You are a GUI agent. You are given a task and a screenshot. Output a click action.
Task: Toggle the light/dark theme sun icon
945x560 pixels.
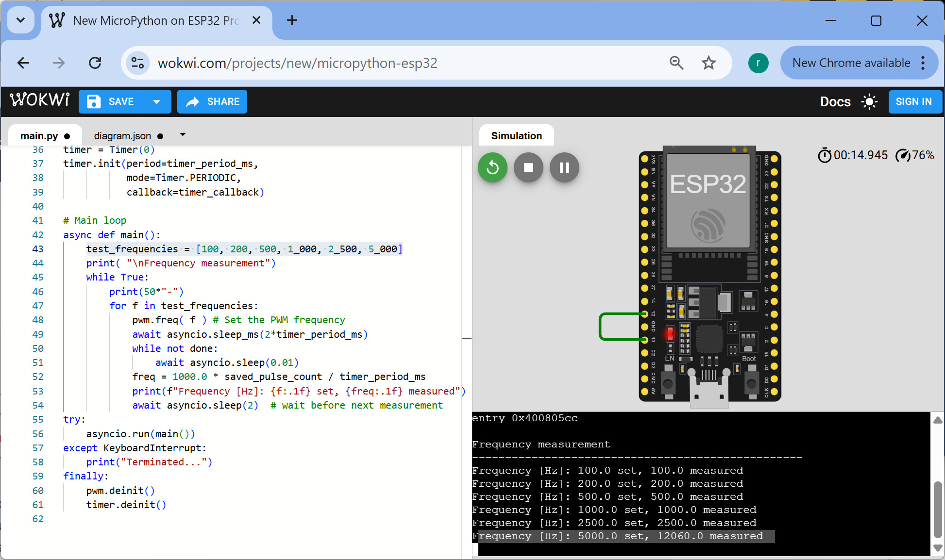[869, 101]
